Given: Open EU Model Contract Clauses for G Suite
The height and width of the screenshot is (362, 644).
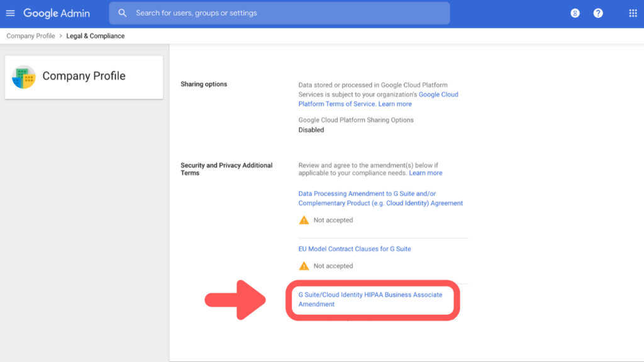Looking at the screenshot, I should coord(354,248).
